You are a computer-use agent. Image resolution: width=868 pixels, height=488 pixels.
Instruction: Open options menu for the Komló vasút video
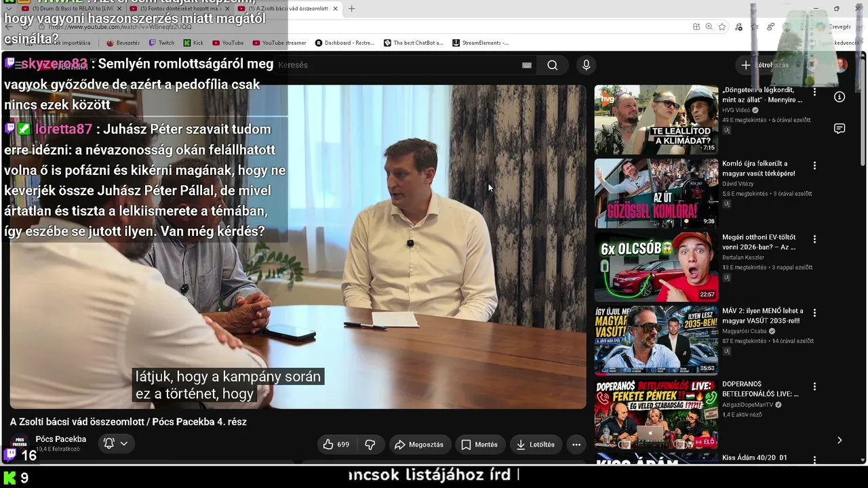click(814, 165)
